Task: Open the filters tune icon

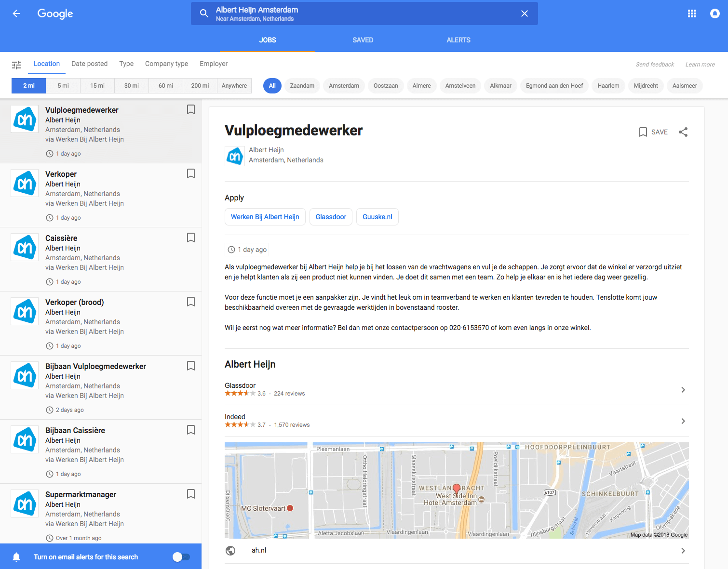Action: click(x=16, y=65)
